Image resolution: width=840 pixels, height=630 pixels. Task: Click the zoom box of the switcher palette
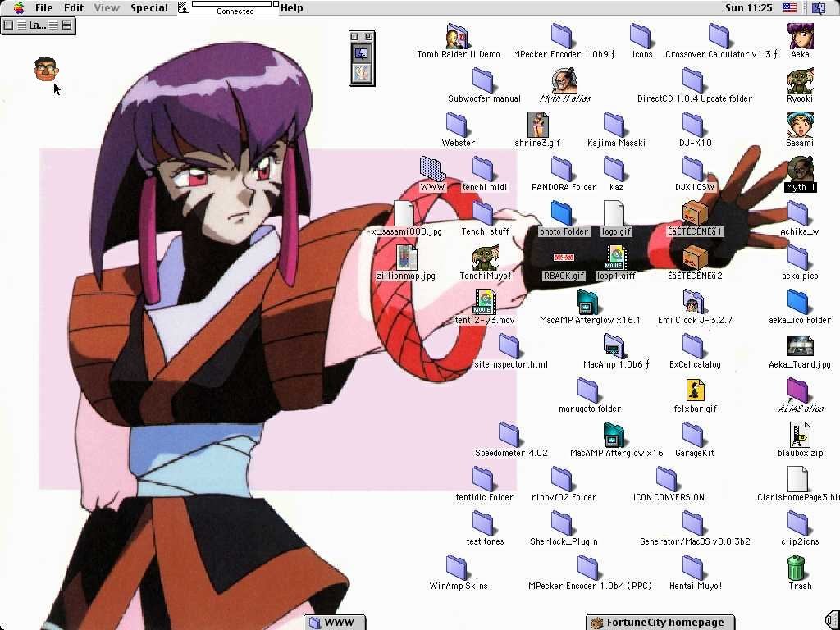[x=369, y=36]
